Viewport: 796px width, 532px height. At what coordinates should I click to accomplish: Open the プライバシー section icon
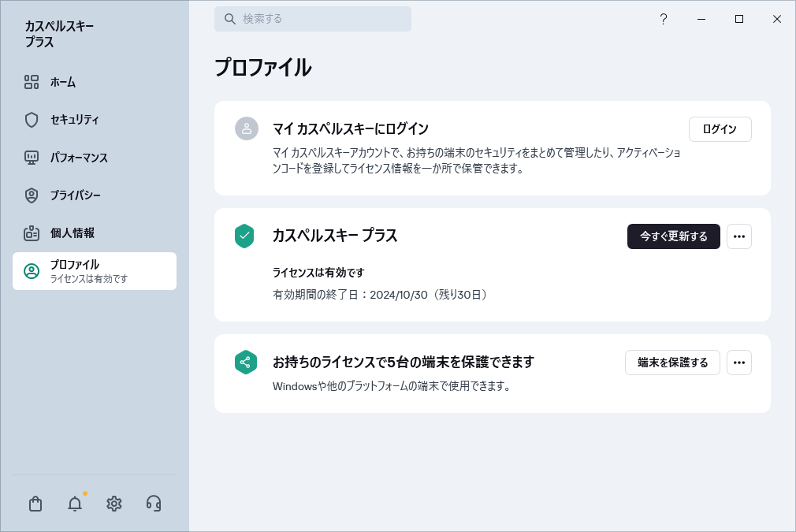coord(32,195)
